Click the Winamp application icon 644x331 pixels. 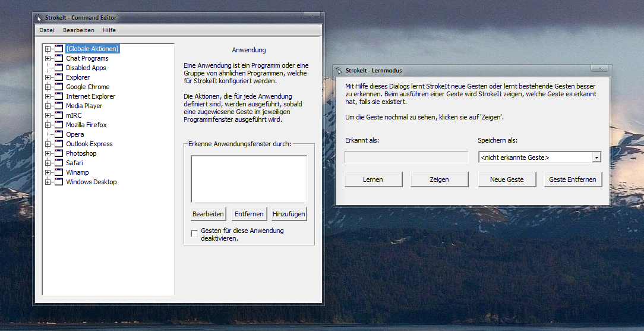point(59,172)
